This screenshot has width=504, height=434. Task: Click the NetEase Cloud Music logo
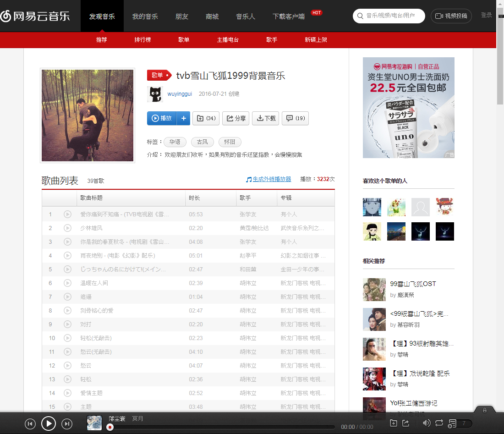point(35,16)
